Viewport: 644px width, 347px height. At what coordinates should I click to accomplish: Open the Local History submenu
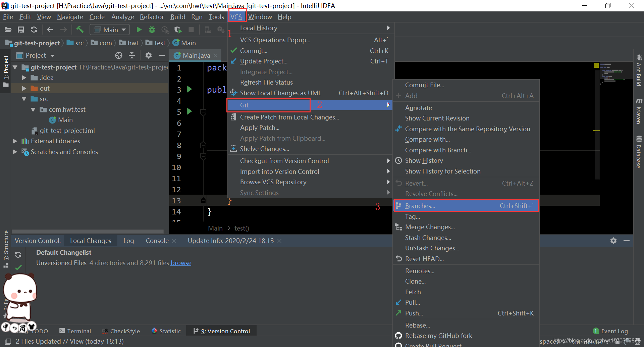[311, 28]
